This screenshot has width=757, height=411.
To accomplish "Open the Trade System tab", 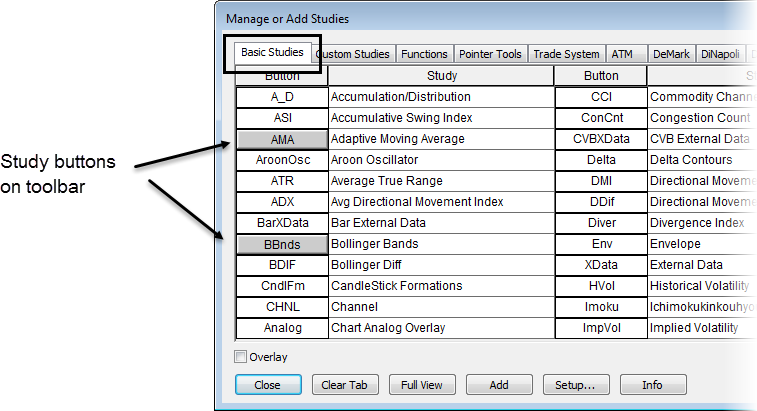I will click(567, 54).
